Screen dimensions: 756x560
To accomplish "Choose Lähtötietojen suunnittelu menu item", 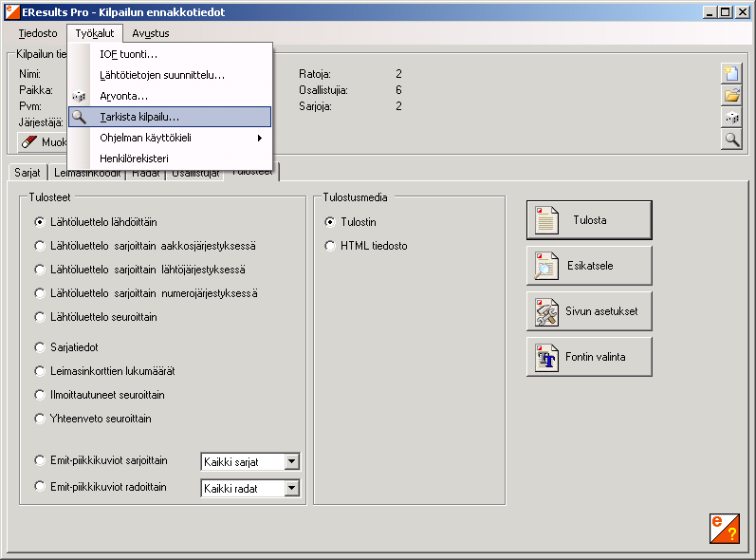I will point(170,75).
